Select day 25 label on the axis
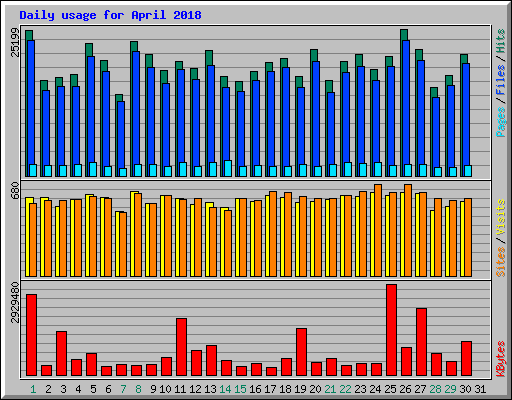 [390, 389]
